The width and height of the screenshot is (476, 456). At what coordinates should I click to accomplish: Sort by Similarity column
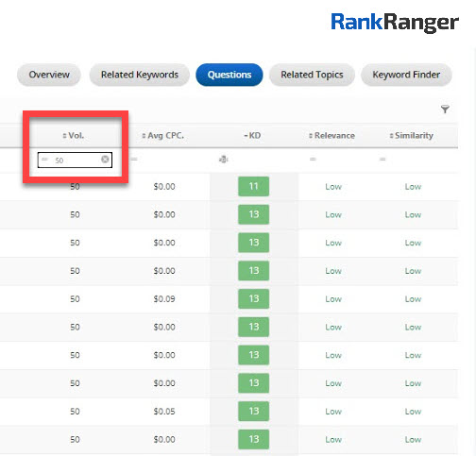[411, 136]
